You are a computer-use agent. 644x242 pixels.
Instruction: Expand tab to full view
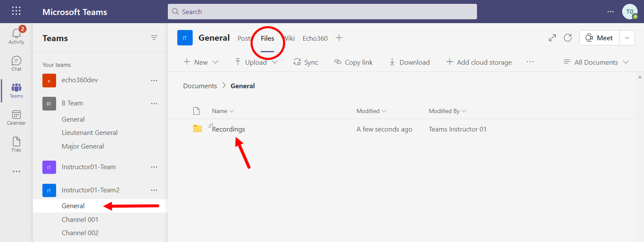pos(552,38)
